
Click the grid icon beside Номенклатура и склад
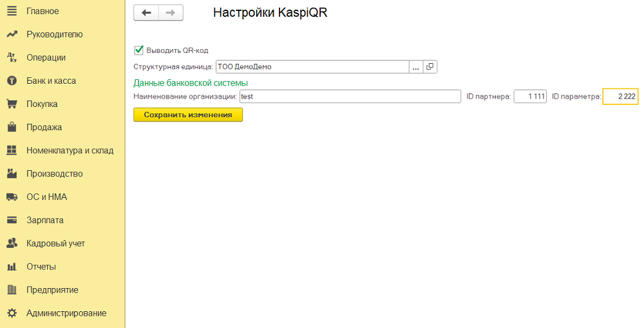click(12, 150)
